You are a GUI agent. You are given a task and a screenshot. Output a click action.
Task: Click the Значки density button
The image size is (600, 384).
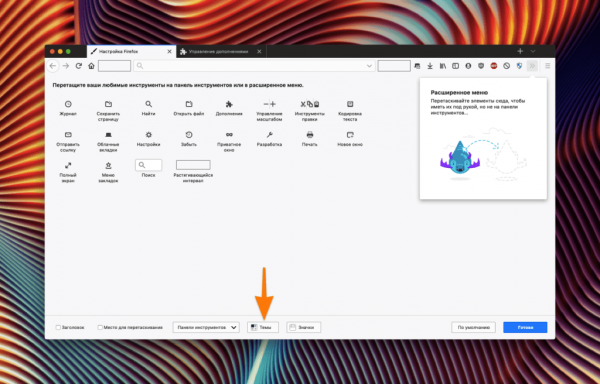tap(303, 327)
